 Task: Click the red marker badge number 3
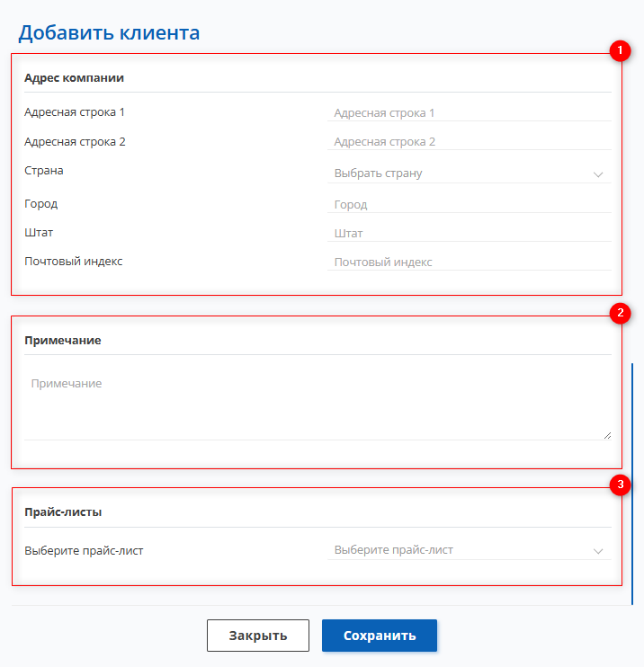tap(620, 485)
